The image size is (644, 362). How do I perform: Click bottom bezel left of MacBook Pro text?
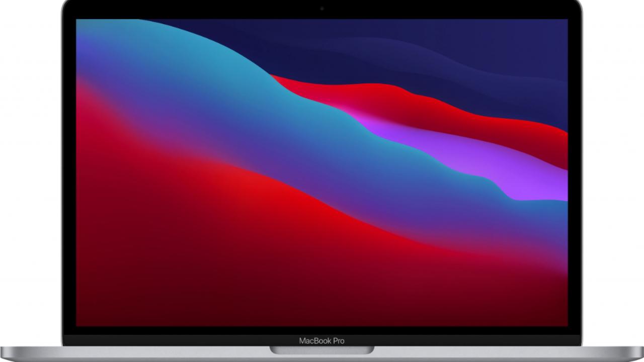point(176,340)
